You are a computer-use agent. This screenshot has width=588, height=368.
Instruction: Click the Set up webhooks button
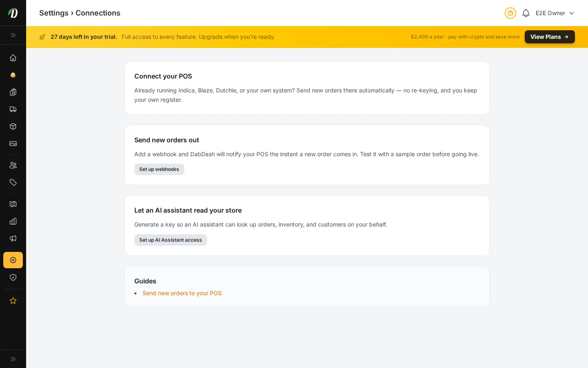pos(159,169)
